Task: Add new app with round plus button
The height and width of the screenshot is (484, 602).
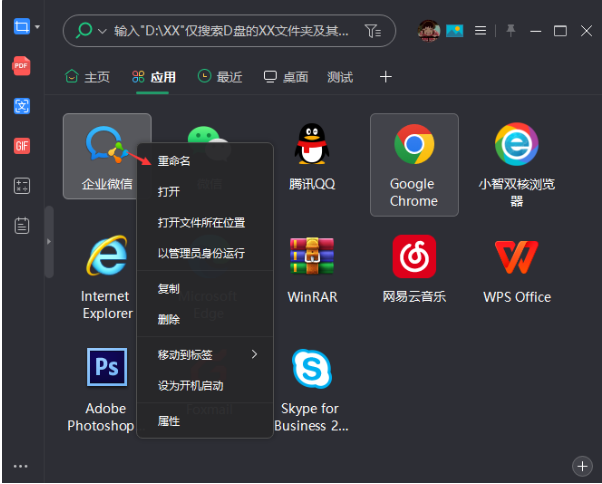Action: tap(582, 466)
